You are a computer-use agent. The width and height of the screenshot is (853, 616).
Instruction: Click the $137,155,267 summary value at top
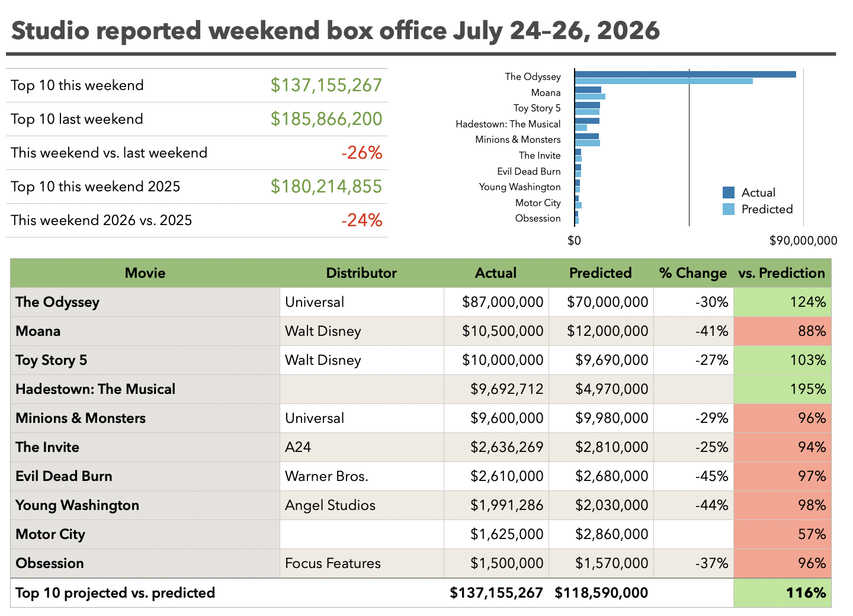coord(326,85)
